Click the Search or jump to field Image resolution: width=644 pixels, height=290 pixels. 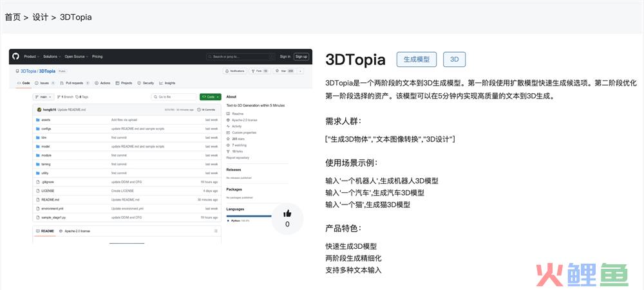click(x=241, y=57)
